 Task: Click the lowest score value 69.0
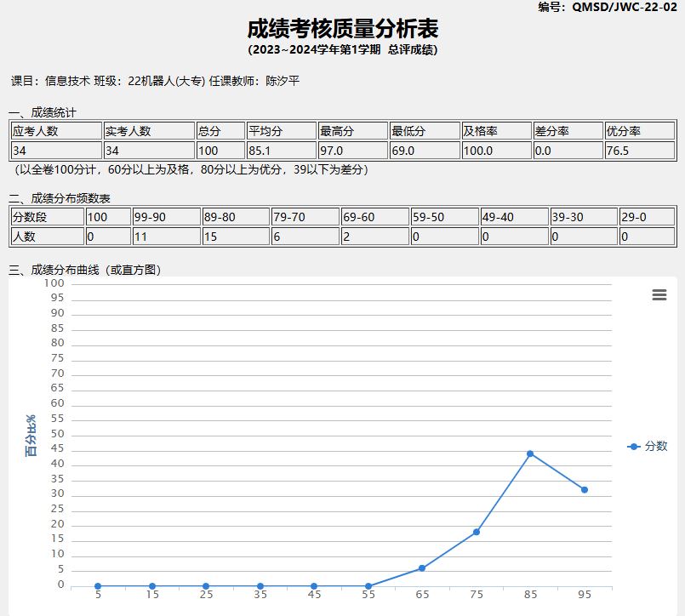click(425, 151)
